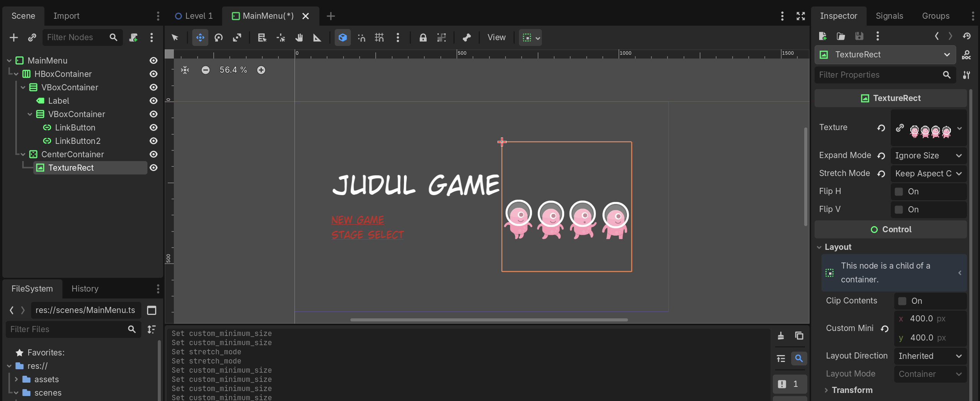
Task: Click the Filter Properties search field
Action: (879, 75)
